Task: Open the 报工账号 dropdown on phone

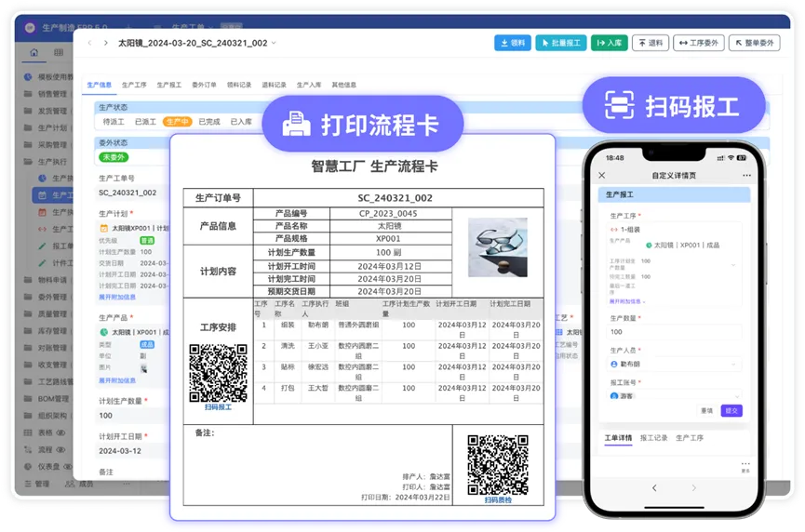Action: (675, 395)
